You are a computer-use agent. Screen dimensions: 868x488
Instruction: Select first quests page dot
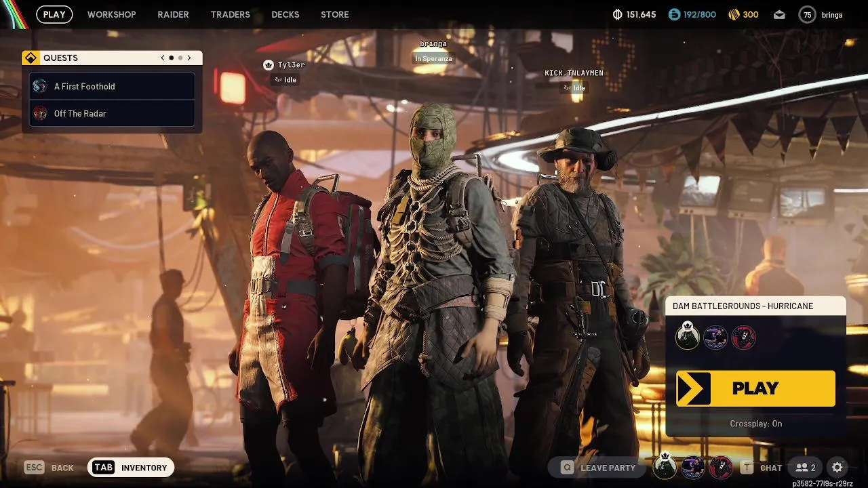click(x=171, y=58)
